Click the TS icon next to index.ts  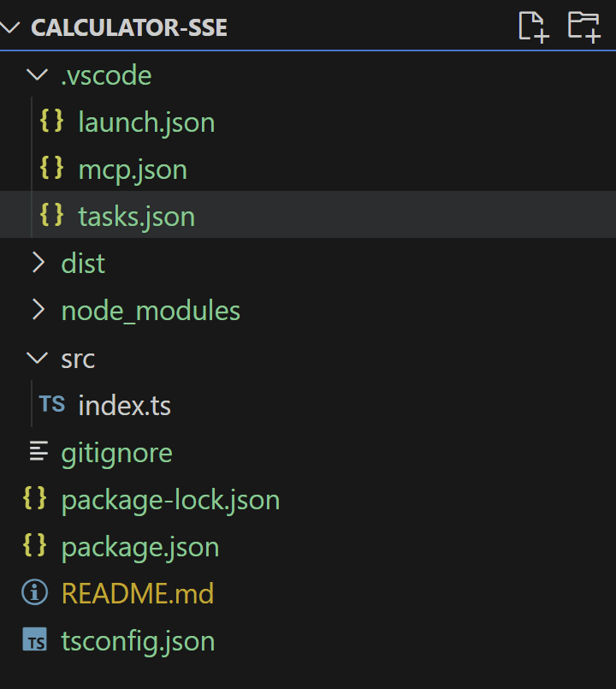[52, 404]
